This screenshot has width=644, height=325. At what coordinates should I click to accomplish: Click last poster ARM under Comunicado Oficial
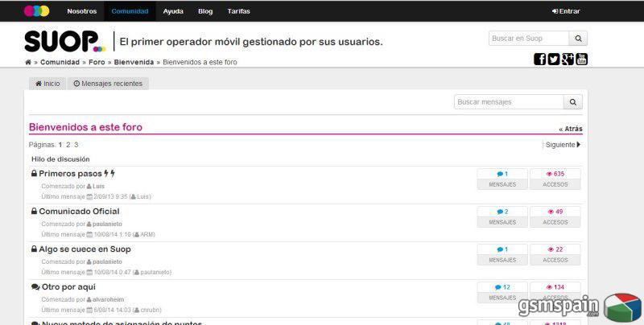[147, 234]
